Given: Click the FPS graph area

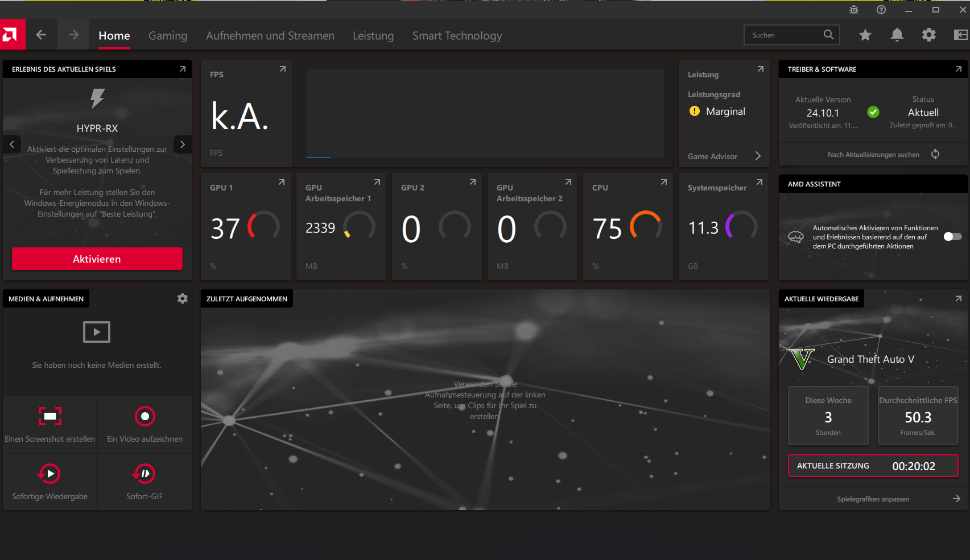Looking at the screenshot, I should pos(485,114).
